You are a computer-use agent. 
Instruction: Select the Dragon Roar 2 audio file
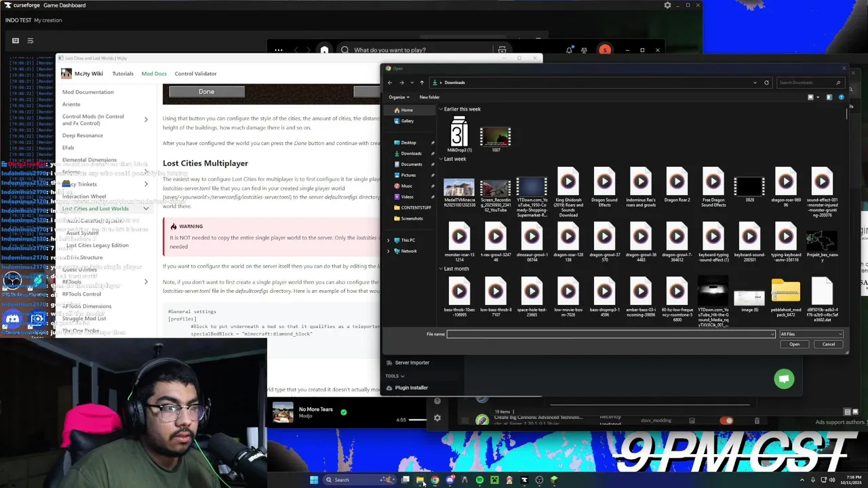[x=677, y=185]
